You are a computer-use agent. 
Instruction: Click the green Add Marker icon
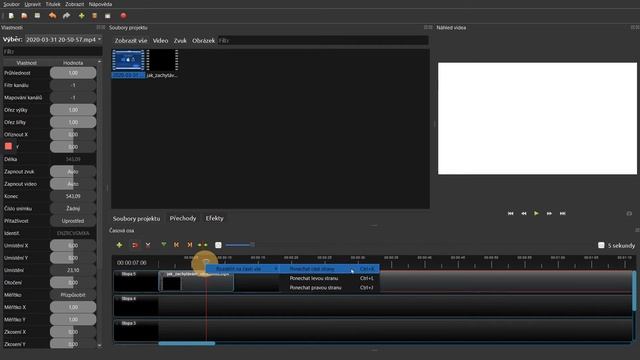coord(164,245)
